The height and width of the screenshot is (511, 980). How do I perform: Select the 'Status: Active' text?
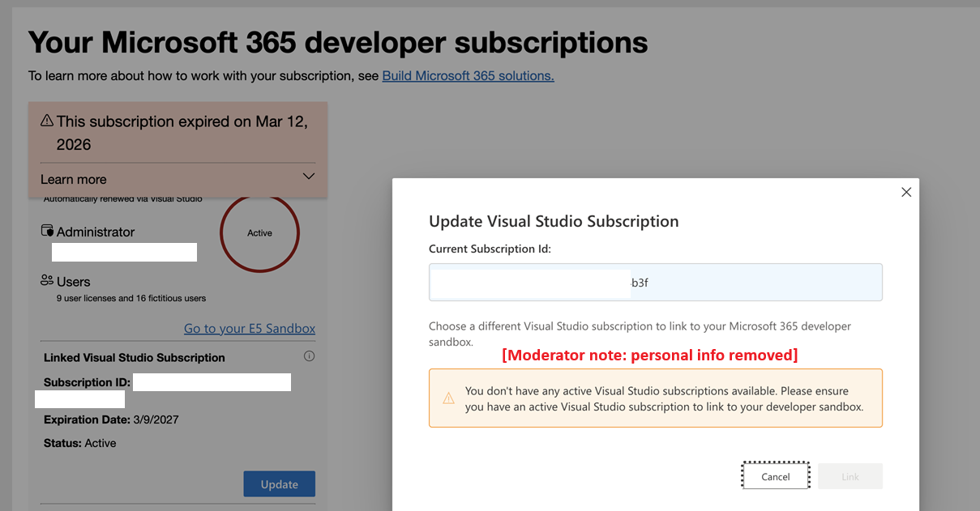coord(79,443)
